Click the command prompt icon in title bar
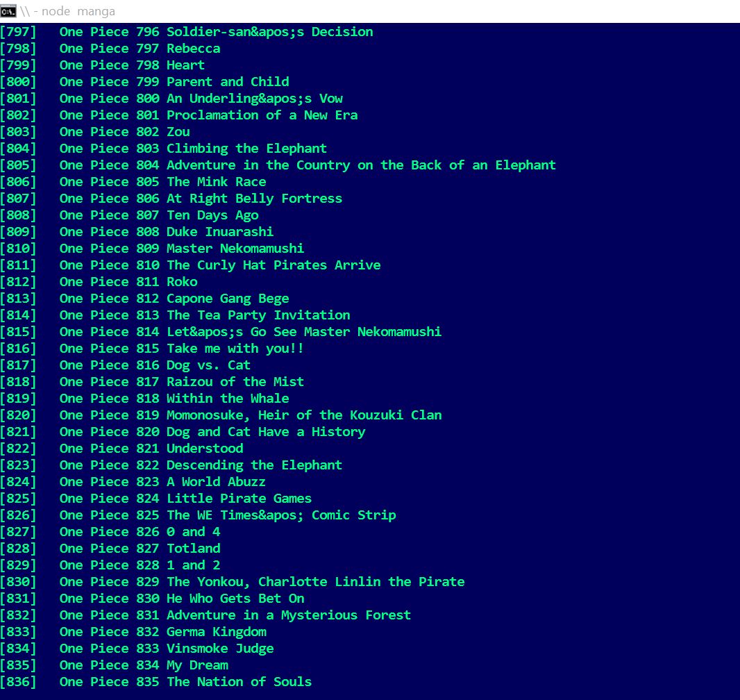The image size is (740, 700). tap(8, 11)
